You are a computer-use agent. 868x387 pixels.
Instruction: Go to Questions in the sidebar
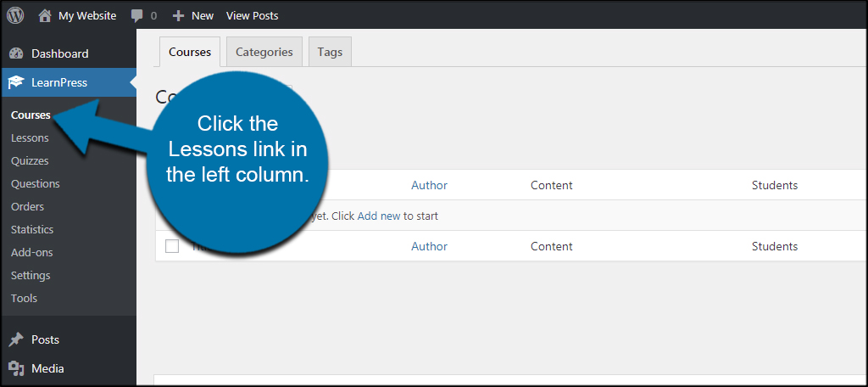36,183
